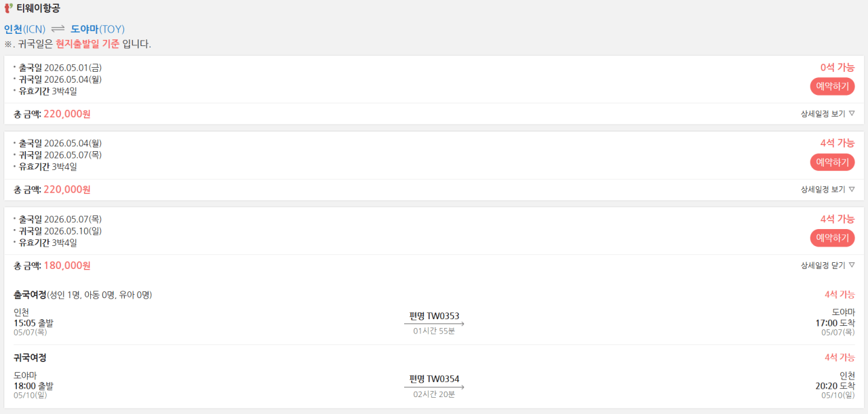The height and width of the screenshot is (414, 868).
Task: Click the 0석 가능 seat availability text
Action: [x=837, y=67]
